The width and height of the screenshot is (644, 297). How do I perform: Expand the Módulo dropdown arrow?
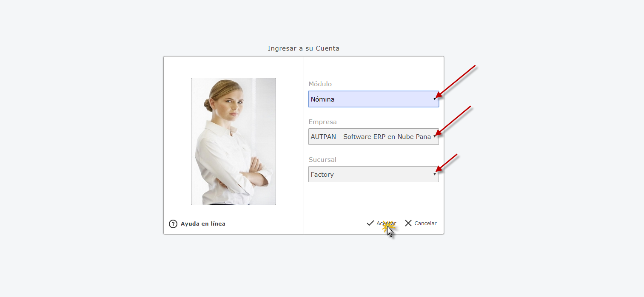(434, 99)
